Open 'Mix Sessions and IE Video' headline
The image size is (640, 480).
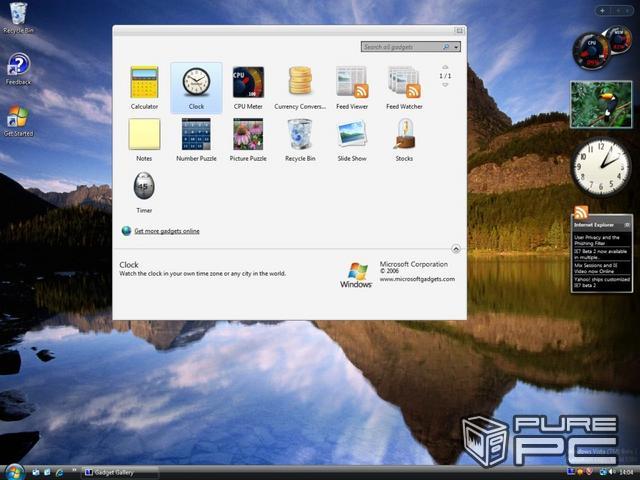(596, 268)
